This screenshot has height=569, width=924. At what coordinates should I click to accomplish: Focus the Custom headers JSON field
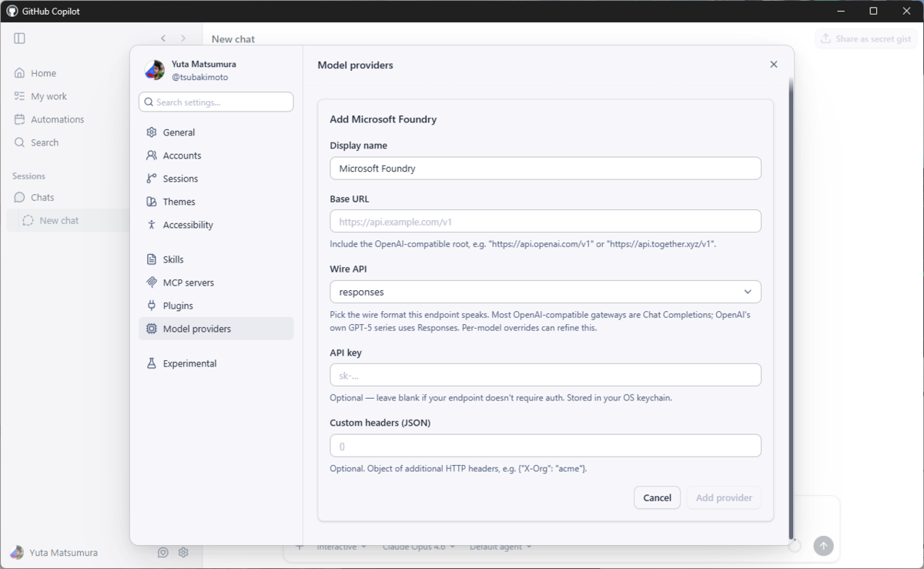point(545,446)
